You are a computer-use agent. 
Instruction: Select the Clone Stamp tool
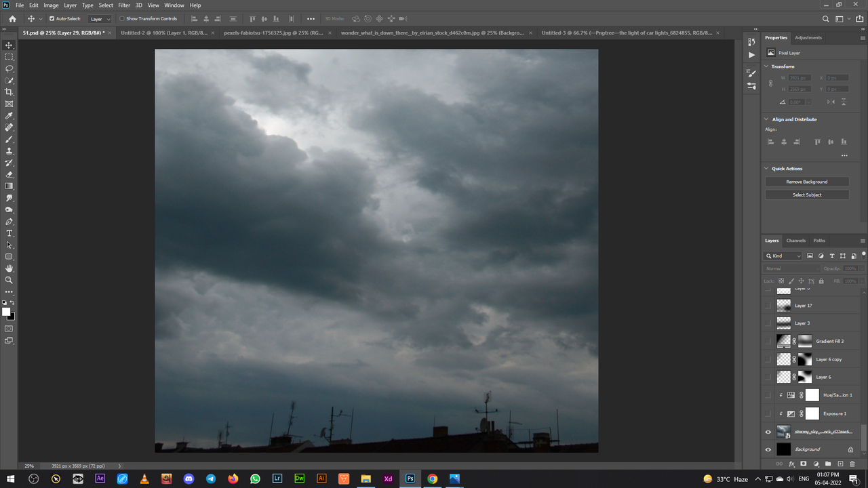coord(9,151)
